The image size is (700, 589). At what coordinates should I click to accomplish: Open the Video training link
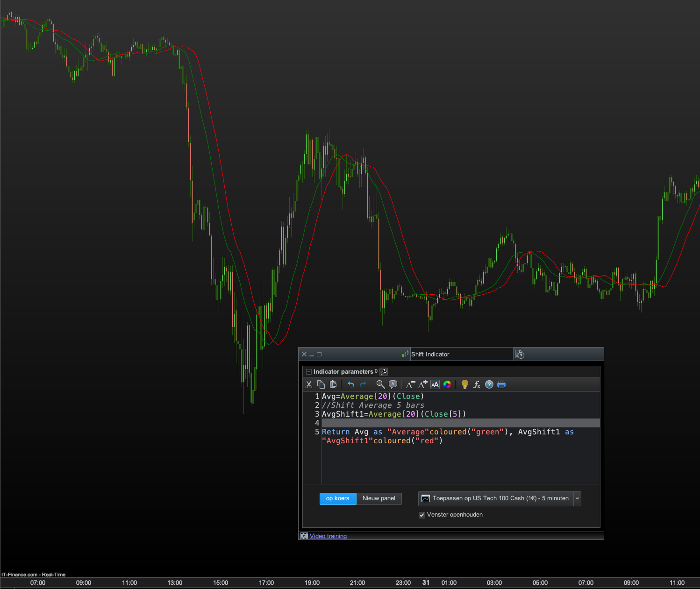tap(328, 536)
